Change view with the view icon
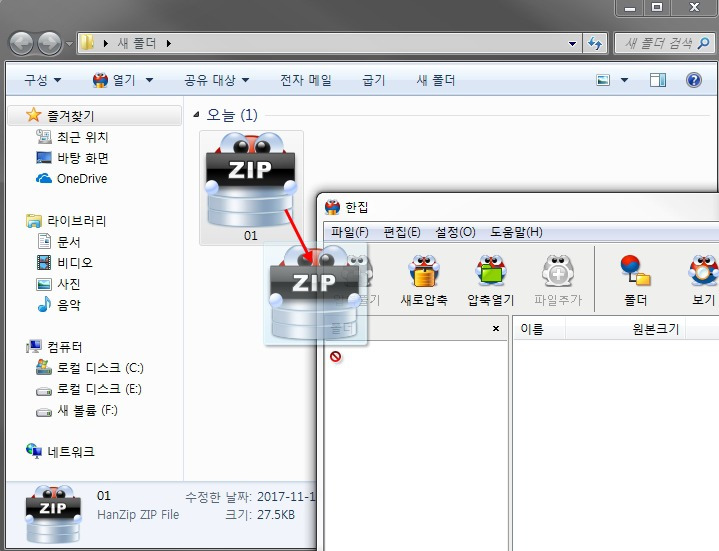Screen dimensions: 719x551 (x=603, y=80)
